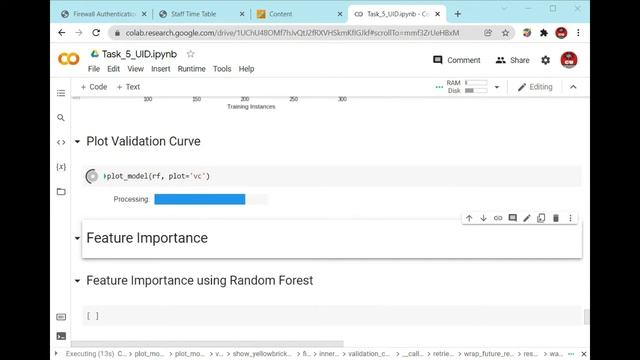640x360 pixels.
Task: Click into the empty code cell
Action: click(x=331, y=316)
